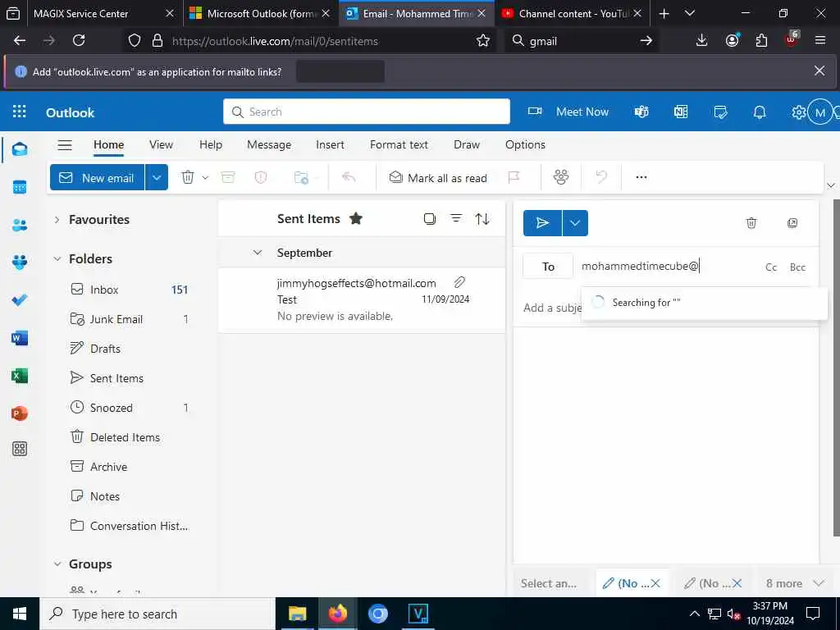840x630 pixels.
Task: Switch to the Help tab
Action: coord(211,144)
